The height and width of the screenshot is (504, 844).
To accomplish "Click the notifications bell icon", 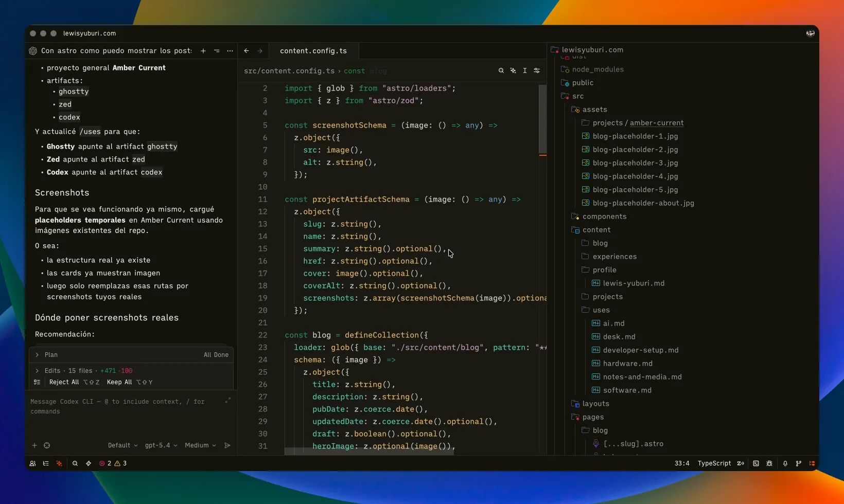I will point(785,463).
